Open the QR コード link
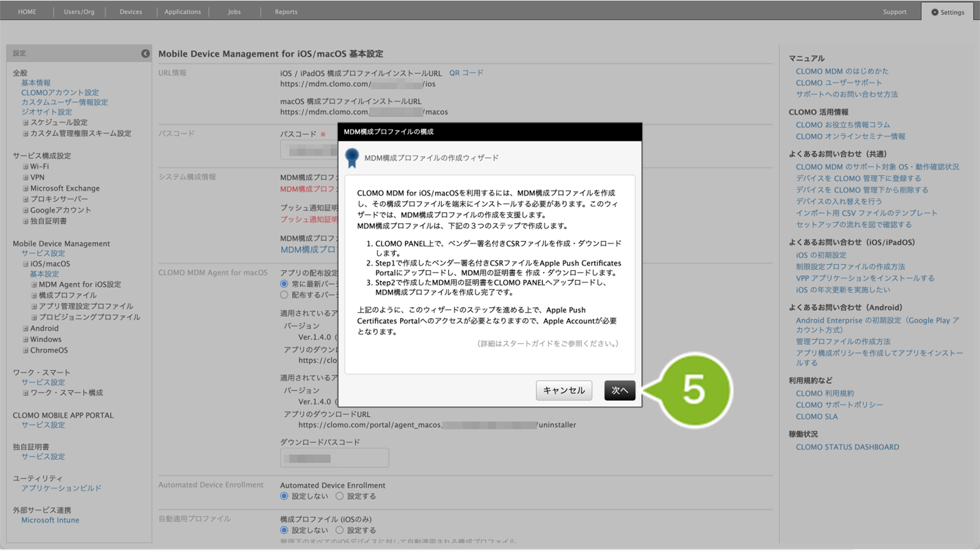This screenshot has height=551, width=980. click(x=466, y=73)
